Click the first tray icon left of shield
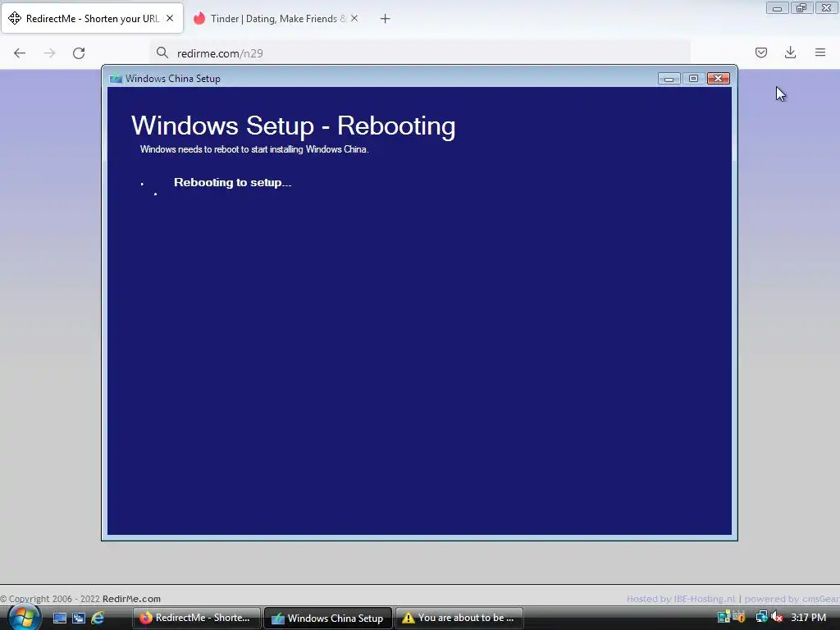The height and width of the screenshot is (630, 840). [724, 618]
